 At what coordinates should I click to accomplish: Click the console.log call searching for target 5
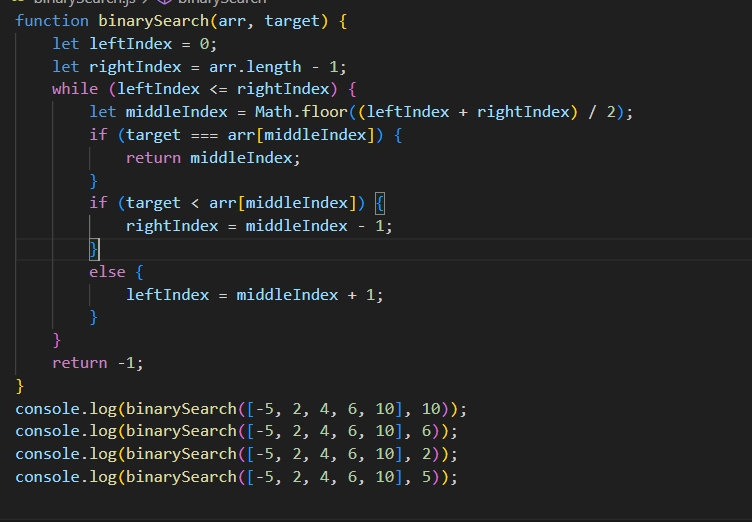pos(236,477)
